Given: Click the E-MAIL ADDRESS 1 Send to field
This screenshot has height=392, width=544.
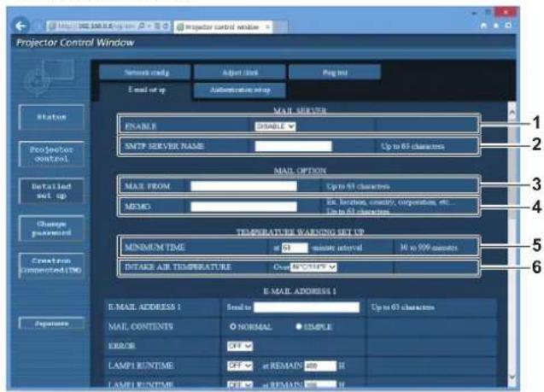Looking at the screenshot, I should [x=307, y=307].
